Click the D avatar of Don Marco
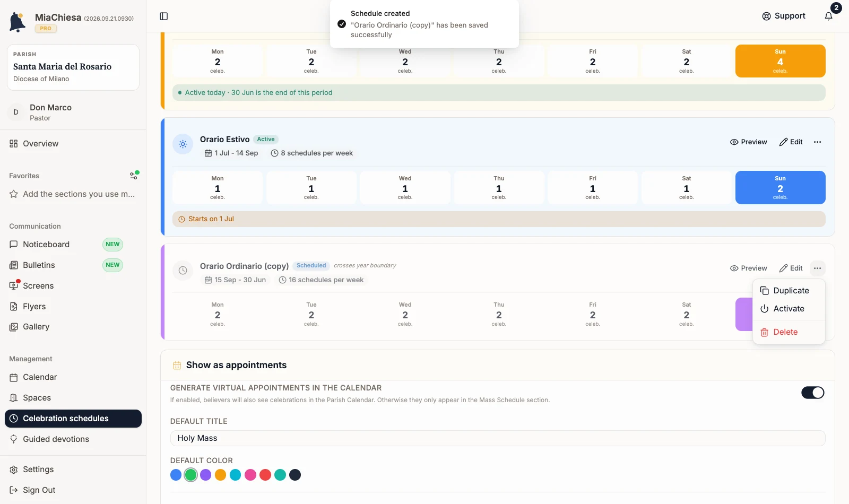Viewport: 849px width, 504px height. pos(16,112)
